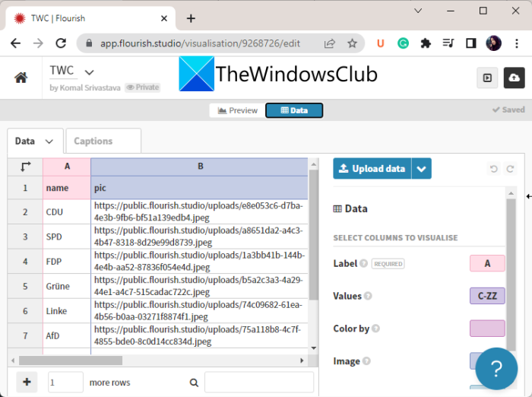Screen dimensions: 532x397
Task: Toggle the browser side panel icon
Action: [471, 43]
